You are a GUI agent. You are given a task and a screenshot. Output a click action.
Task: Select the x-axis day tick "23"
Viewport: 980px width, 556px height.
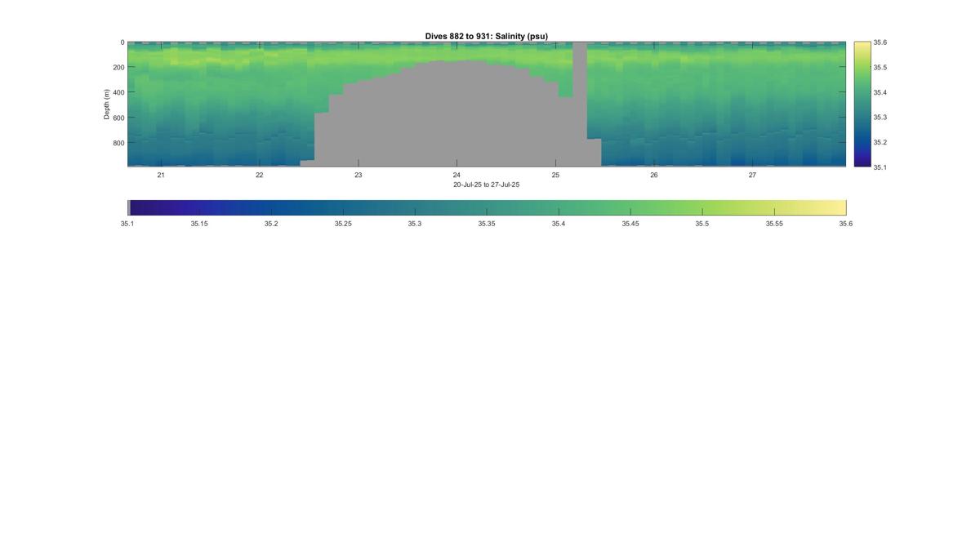tap(358, 175)
